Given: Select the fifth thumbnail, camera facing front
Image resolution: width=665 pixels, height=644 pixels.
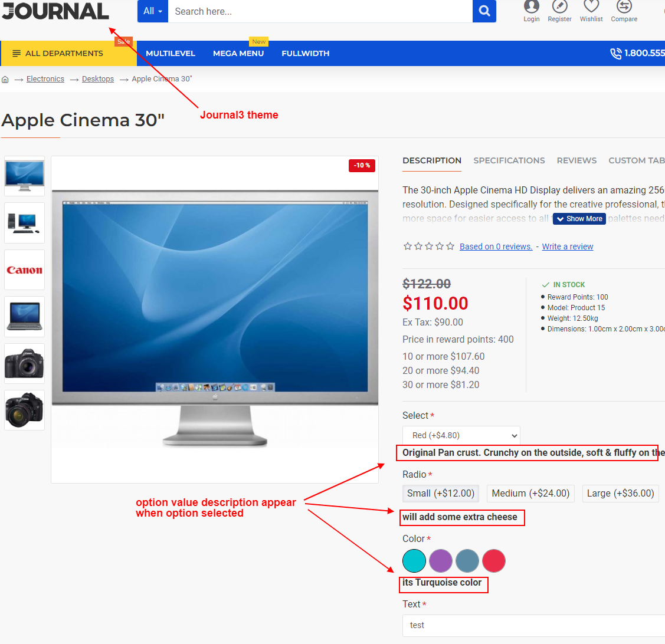Looking at the screenshot, I should [x=25, y=364].
